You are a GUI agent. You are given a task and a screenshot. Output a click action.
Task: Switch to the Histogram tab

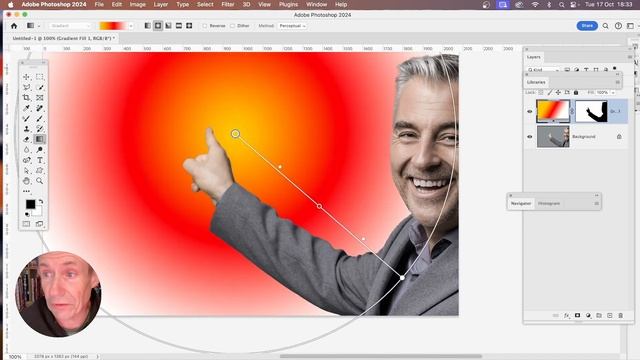(549, 203)
